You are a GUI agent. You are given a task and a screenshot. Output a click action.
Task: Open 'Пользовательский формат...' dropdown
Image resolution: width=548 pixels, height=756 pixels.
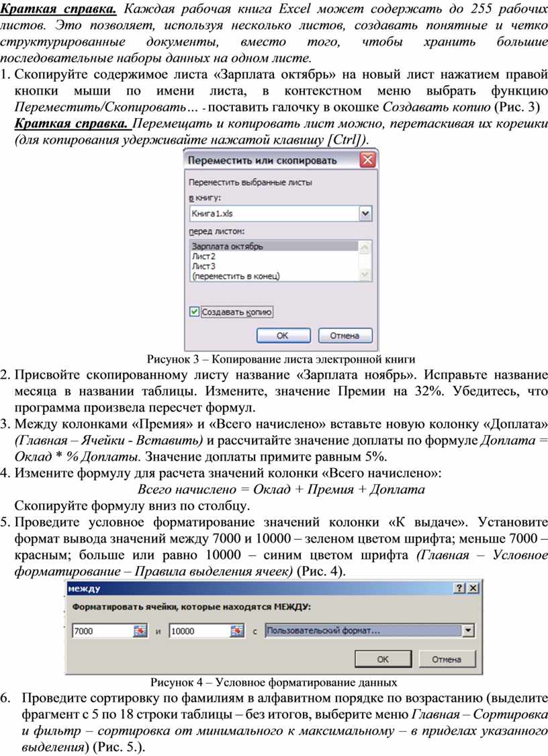[x=468, y=630]
